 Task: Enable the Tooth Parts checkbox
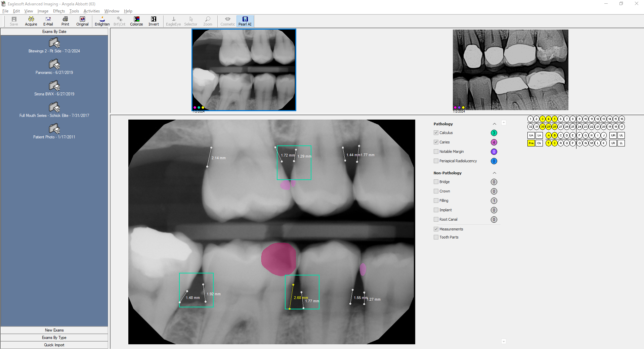click(x=436, y=237)
